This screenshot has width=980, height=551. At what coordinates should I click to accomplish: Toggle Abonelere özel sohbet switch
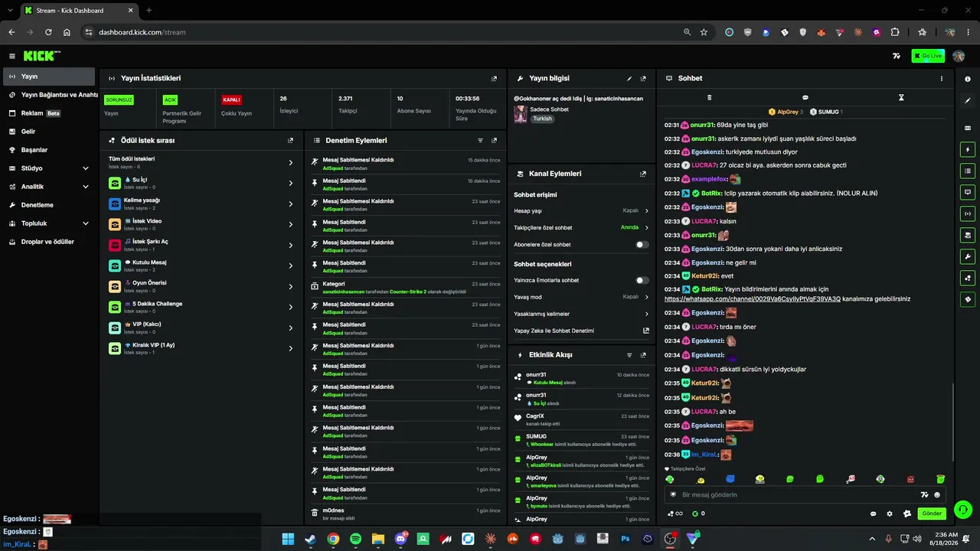tap(642, 245)
